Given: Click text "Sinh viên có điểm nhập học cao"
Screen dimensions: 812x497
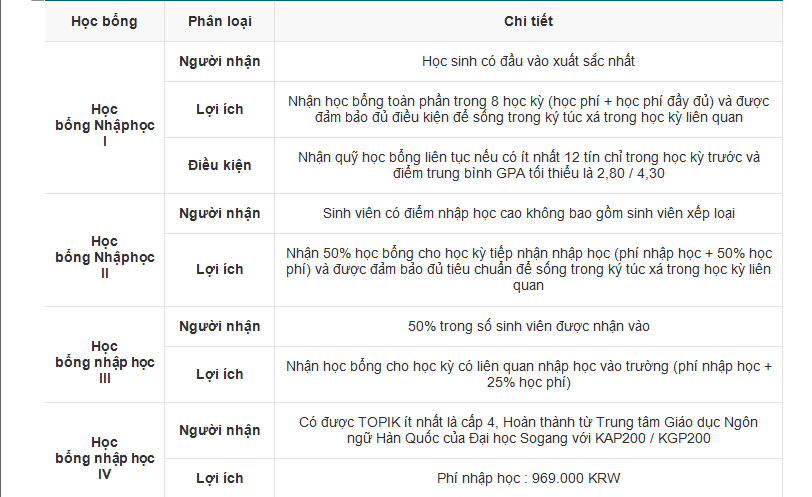Looking at the screenshot, I should 528,213.
